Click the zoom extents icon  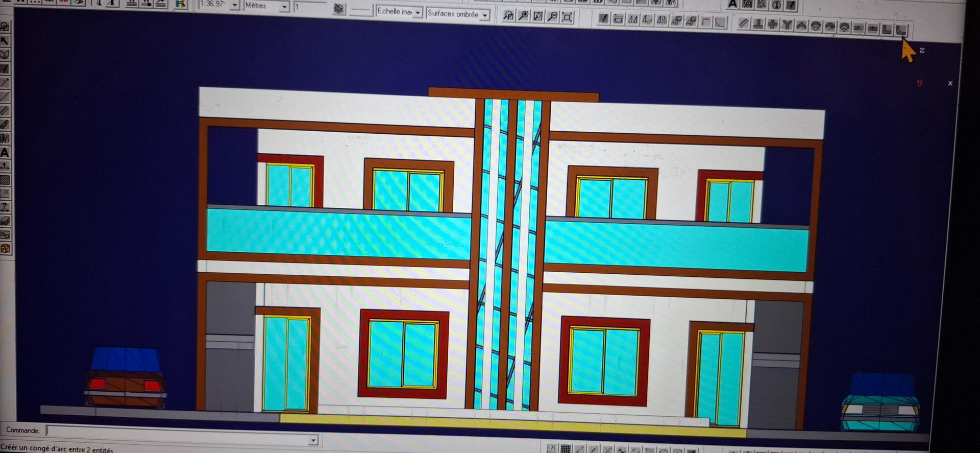pyautogui.click(x=567, y=17)
